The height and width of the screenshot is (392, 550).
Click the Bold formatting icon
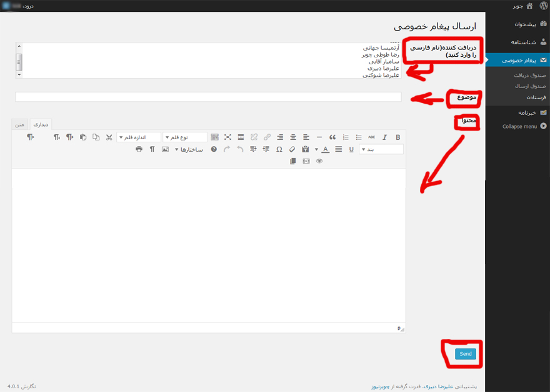click(398, 137)
